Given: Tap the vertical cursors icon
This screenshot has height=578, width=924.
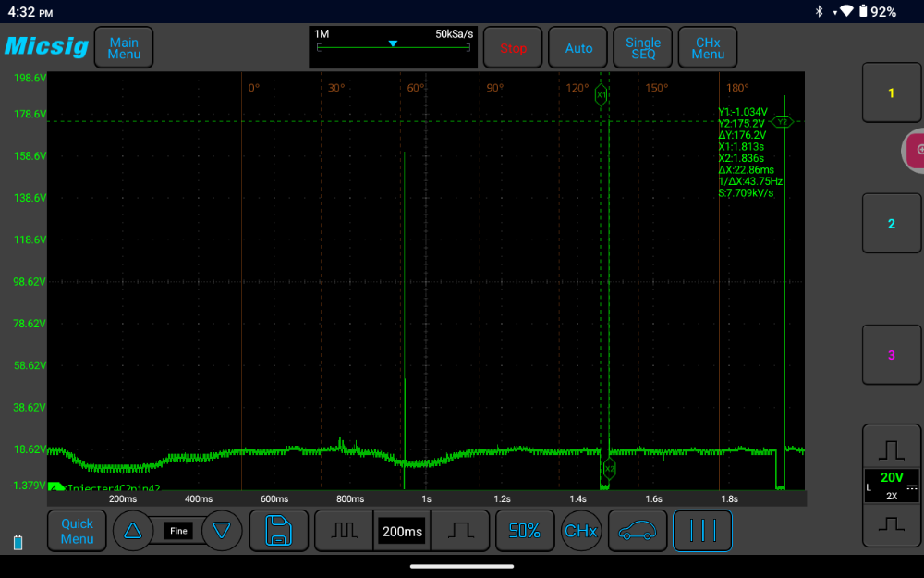Looking at the screenshot, I should tap(702, 531).
